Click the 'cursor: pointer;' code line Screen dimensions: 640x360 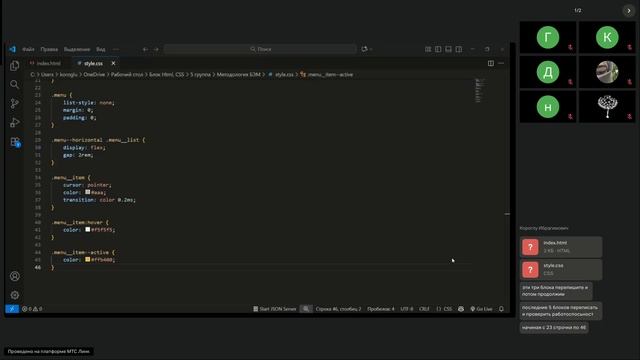coord(87,185)
